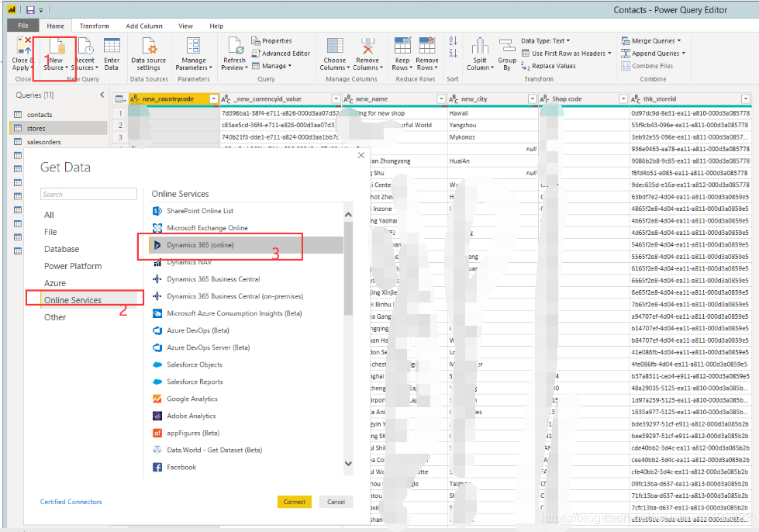Select Adobe Analytics connector
759x532 pixels.
(x=246, y=416)
